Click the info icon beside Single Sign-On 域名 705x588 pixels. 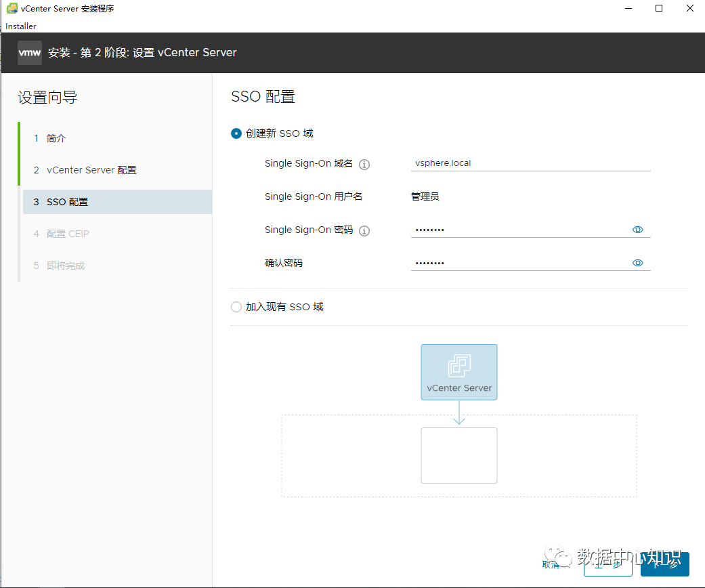pyautogui.click(x=364, y=164)
